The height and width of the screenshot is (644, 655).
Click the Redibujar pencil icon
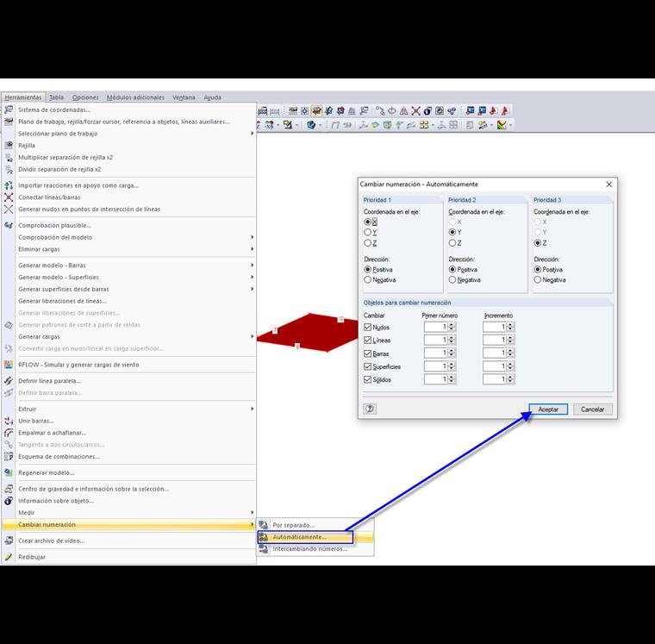9,557
